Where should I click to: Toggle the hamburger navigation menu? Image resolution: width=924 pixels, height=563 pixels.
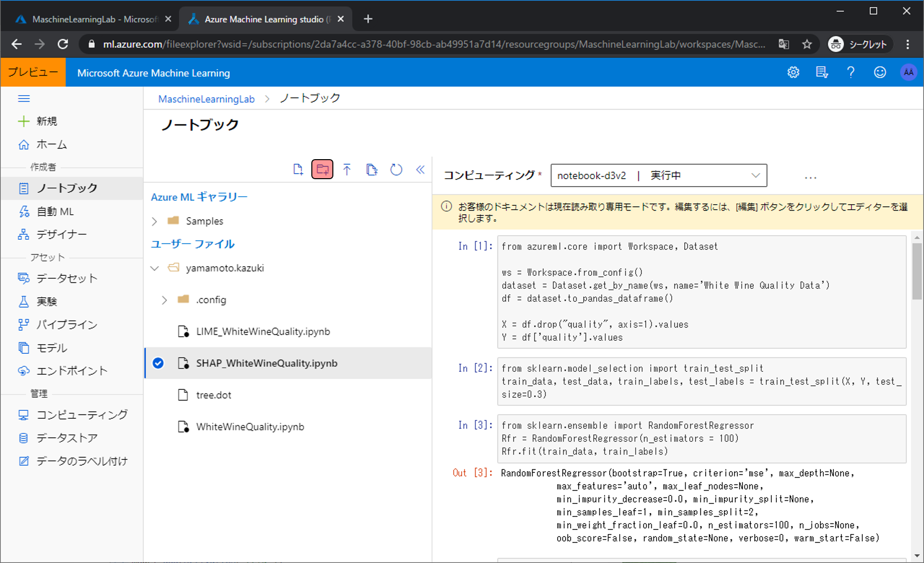click(24, 99)
